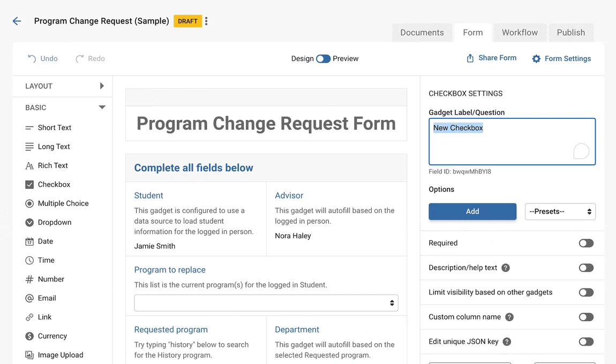This screenshot has height=364, width=616.
Task: Click help icon next to Custom column name
Action: 509,317
